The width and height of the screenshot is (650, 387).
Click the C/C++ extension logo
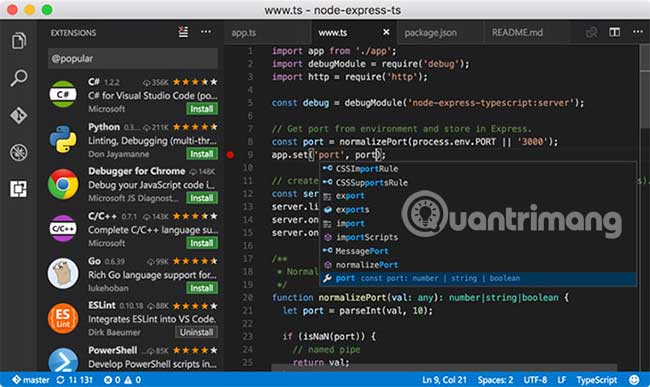[x=63, y=228]
